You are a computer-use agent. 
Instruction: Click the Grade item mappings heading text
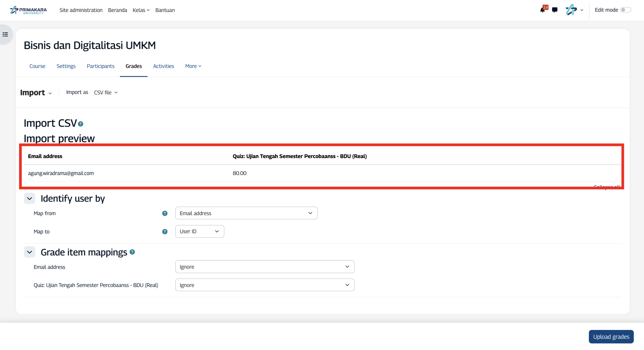(84, 252)
